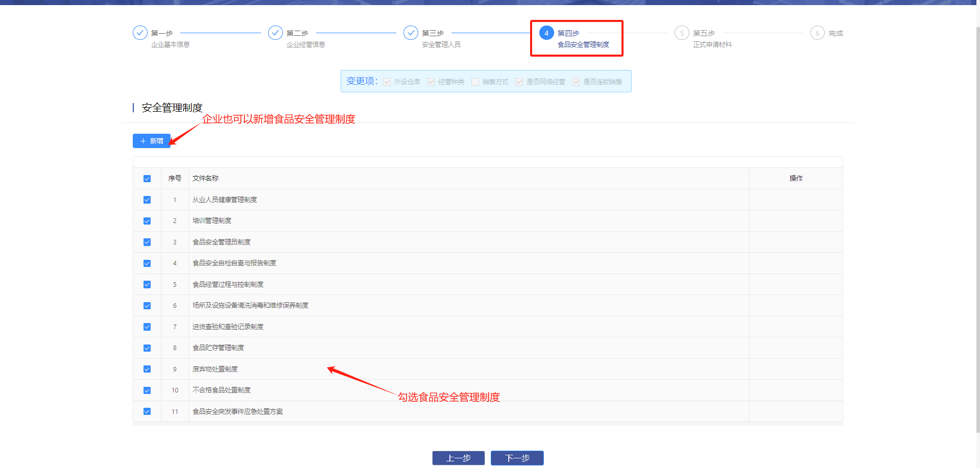Click step two checkmark circle icon
This screenshot has height=468, width=980.
(275, 33)
